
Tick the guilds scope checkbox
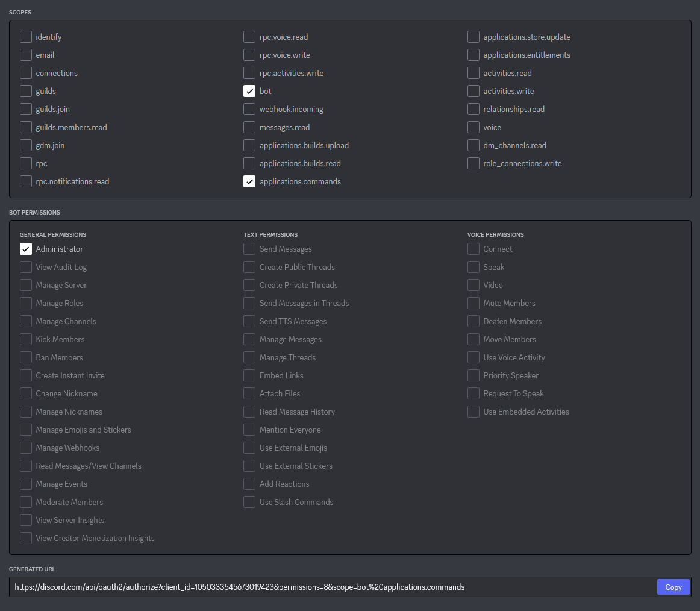26,91
